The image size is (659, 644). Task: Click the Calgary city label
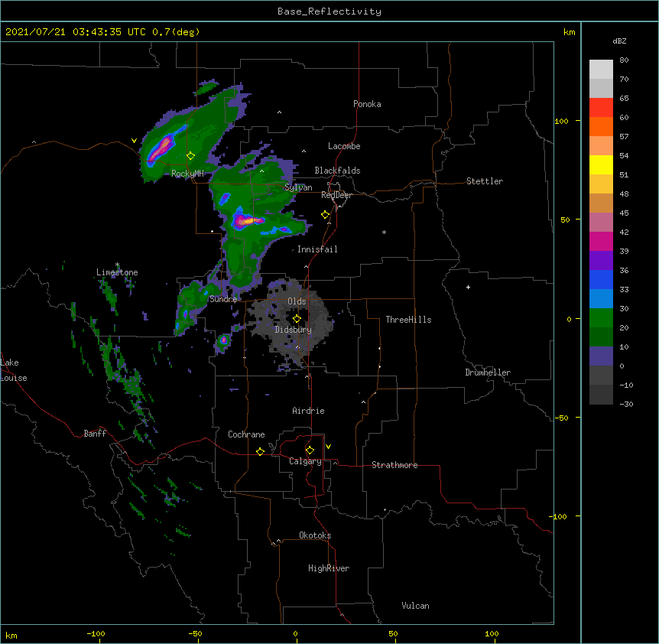coord(305,461)
